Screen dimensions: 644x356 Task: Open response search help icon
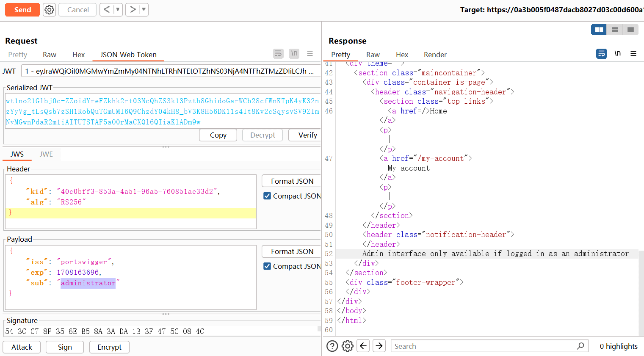332,346
